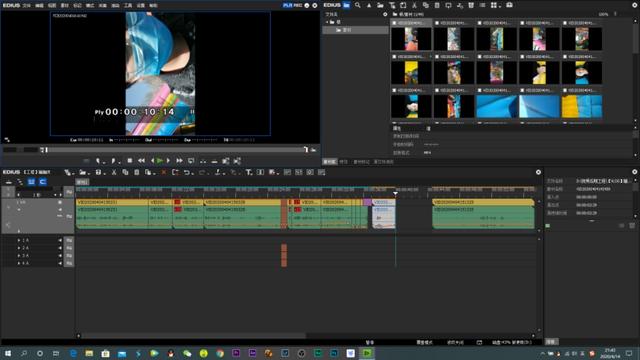Image resolution: width=640 pixels, height=360 pixels.
Task: Open the Windows Start menu
Action: click(8, 353)
